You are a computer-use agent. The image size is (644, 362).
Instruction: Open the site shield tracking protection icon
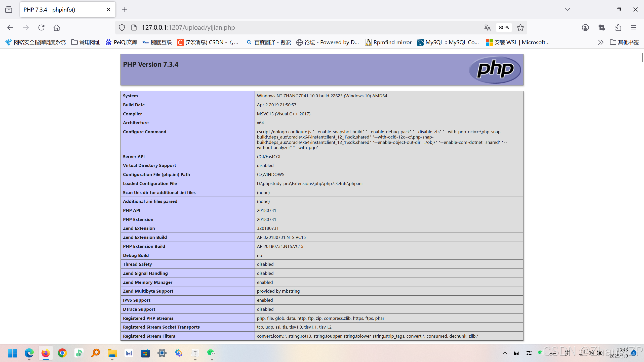point(122,27)
